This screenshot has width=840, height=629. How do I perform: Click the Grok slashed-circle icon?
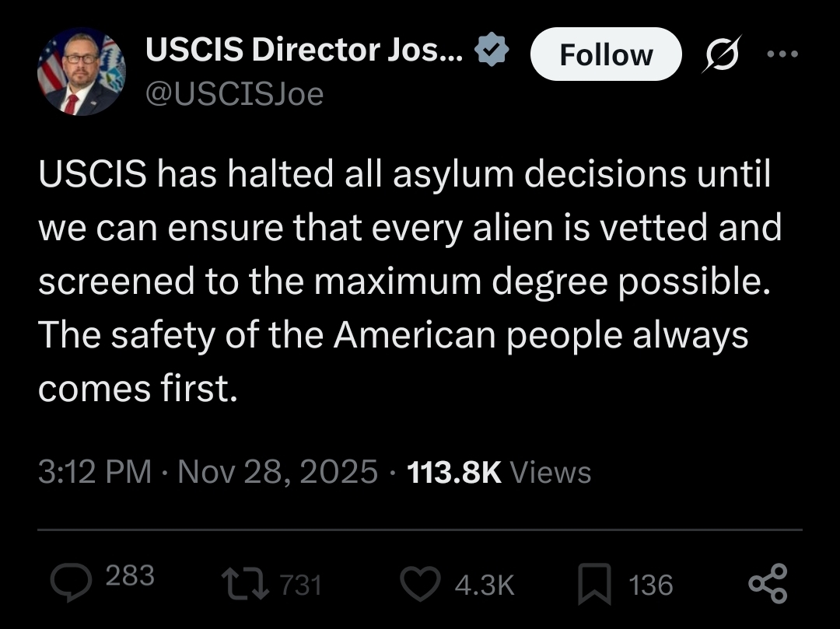pyautogui.click(x=723, y=55)
